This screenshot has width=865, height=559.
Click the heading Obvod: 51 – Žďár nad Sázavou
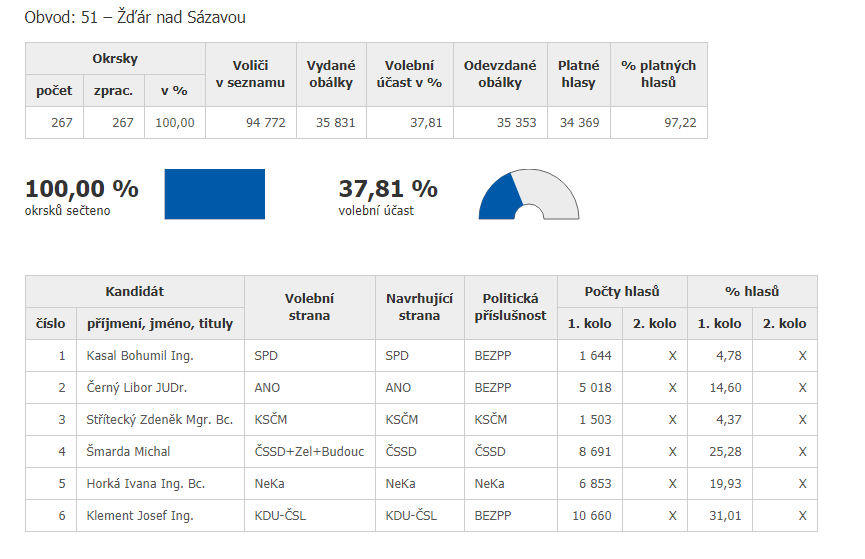(135, 18)
